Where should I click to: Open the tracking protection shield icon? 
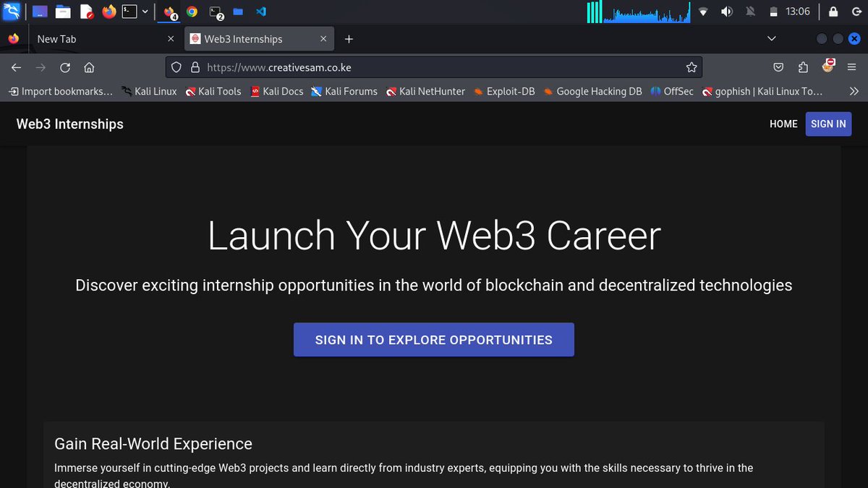pos(176,67)
